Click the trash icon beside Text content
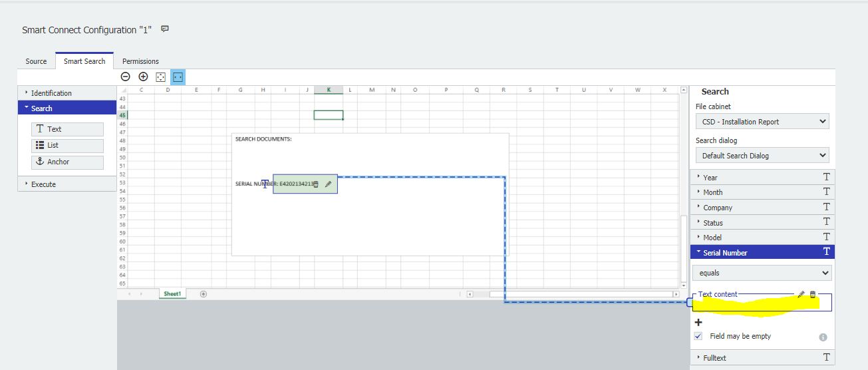The height and width of the screenshot is (370, 868). [x=812, y=294]
